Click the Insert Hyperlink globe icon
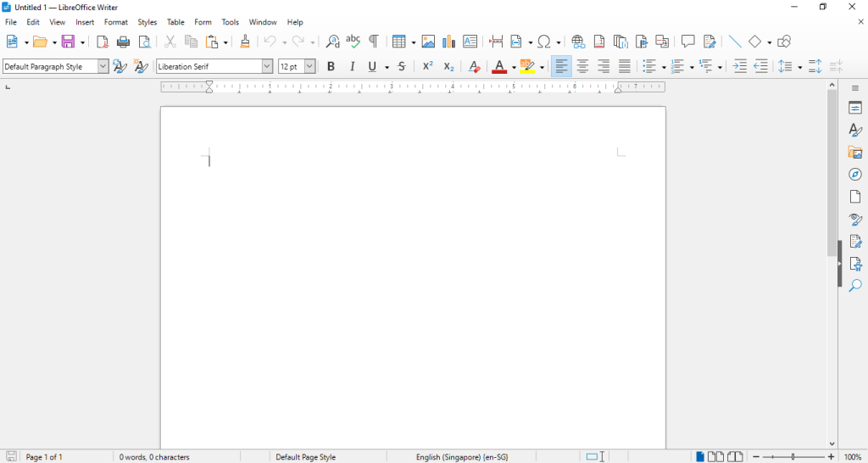Viewport: 868px width, 463px height. 578,42
